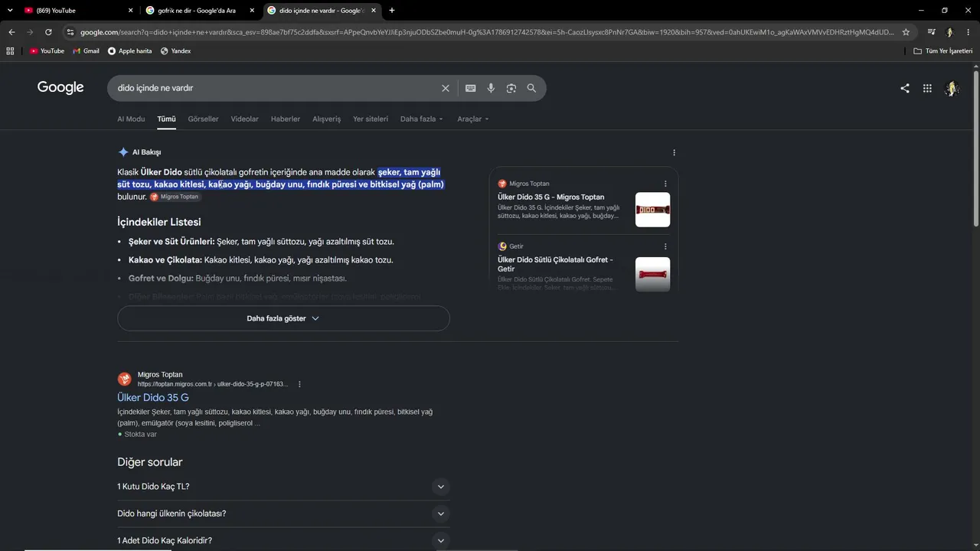Click the Google logo
980x551 pixels.
tap(60, 87)
